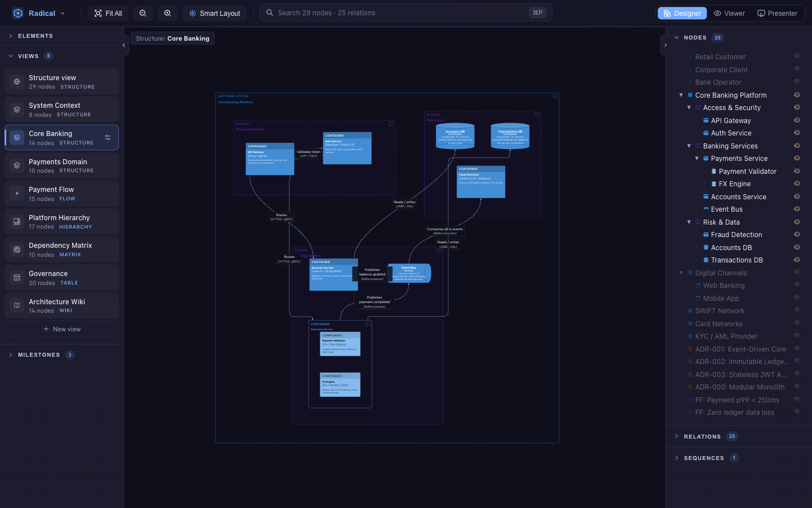Click the Fit All button

(108, 13)
